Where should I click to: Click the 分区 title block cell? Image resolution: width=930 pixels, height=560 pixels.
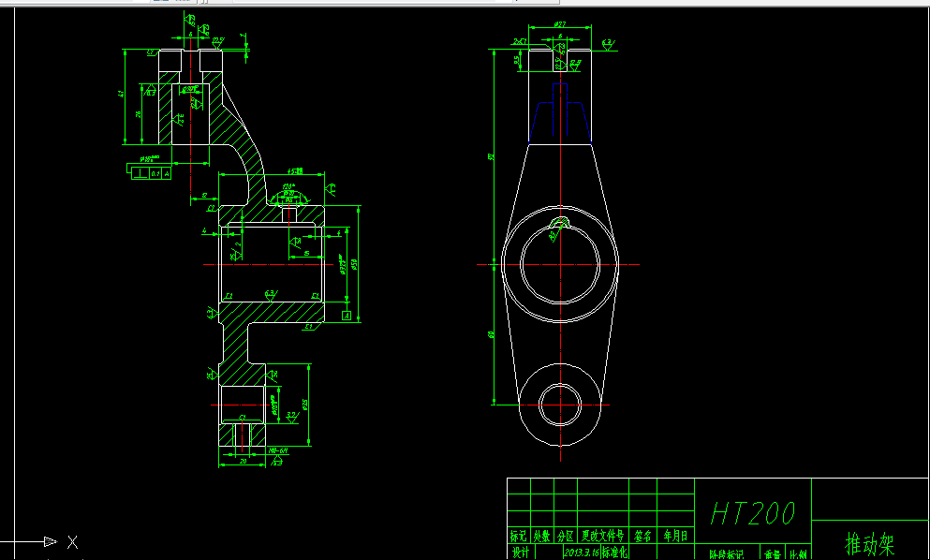pyautogui.click(x=566, y=536)
